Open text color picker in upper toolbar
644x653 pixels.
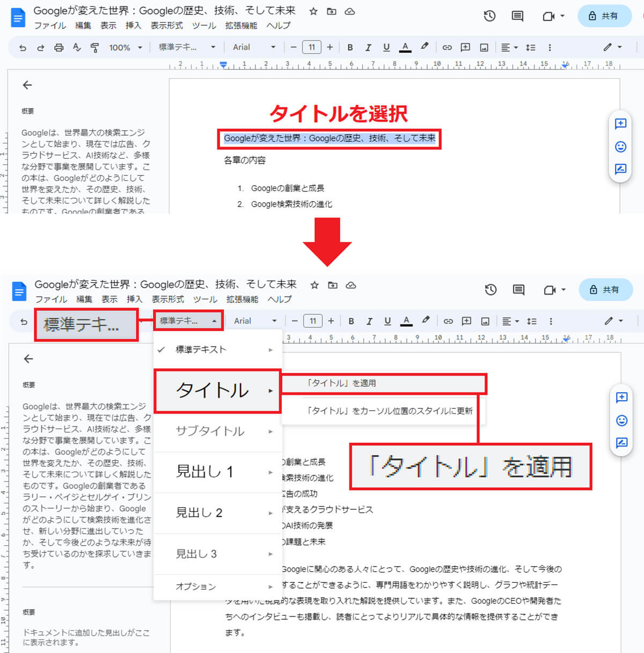(405, 47)
